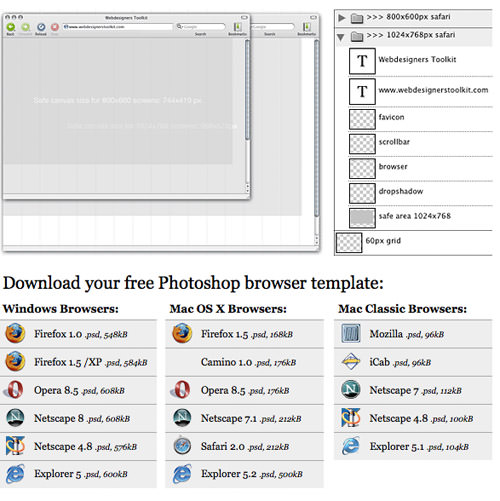
Task: Click the Explorer 5.1 icon
Action: coord(351,446)
